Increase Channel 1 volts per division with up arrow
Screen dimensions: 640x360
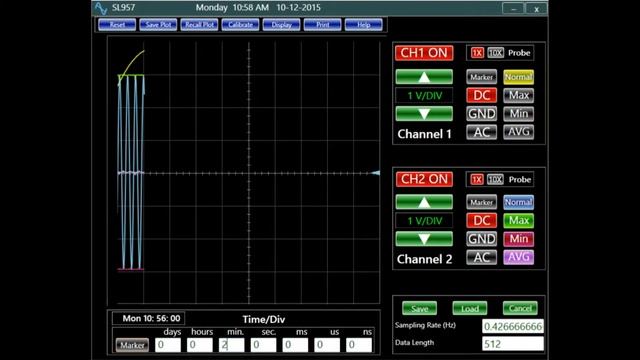(x=424, y=77)
